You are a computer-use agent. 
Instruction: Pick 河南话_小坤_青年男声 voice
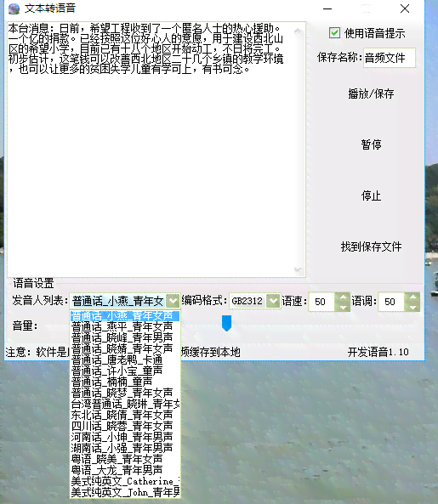(x=125, y=437)
